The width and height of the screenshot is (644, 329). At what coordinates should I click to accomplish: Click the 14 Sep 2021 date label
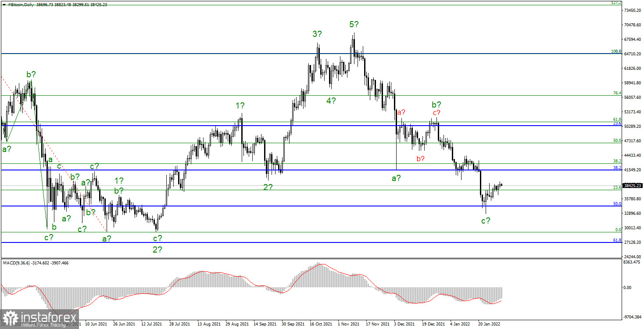tap(265, 324)
